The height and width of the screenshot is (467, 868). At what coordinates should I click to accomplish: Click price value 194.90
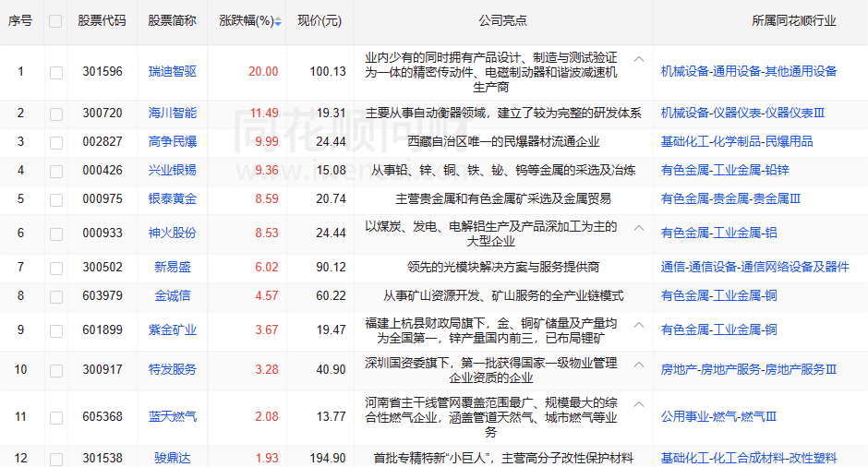[328, 458]
